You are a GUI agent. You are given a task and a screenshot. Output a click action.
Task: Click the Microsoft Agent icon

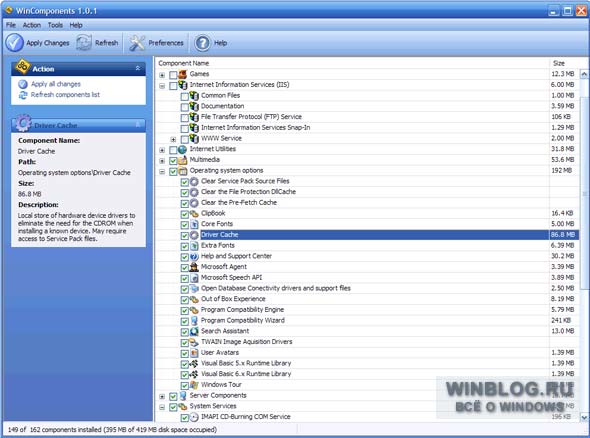(x=194, y=267)
